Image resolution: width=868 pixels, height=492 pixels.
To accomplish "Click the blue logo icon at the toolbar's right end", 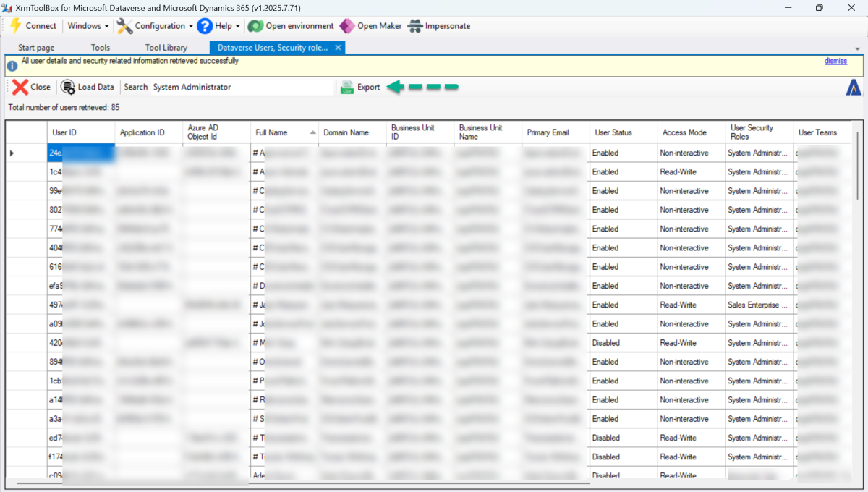I will pos(854,87).
